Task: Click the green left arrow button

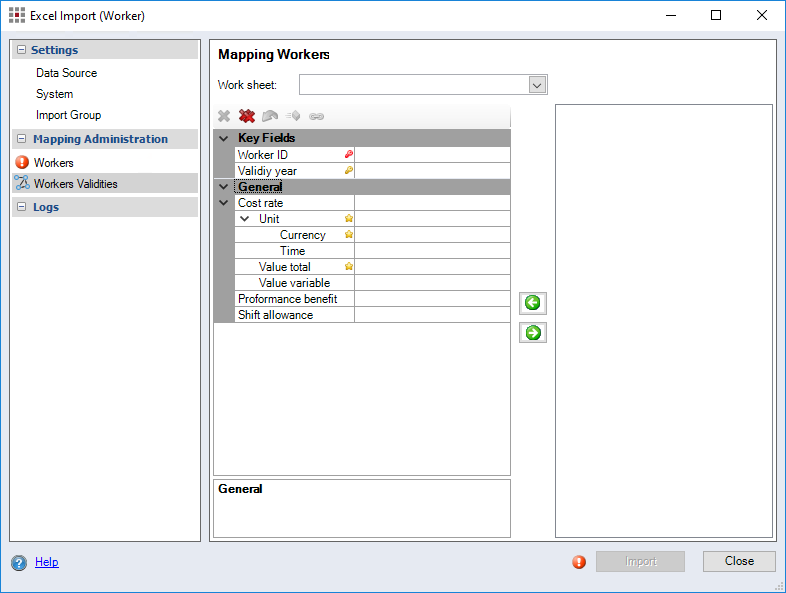Action: 533,303
